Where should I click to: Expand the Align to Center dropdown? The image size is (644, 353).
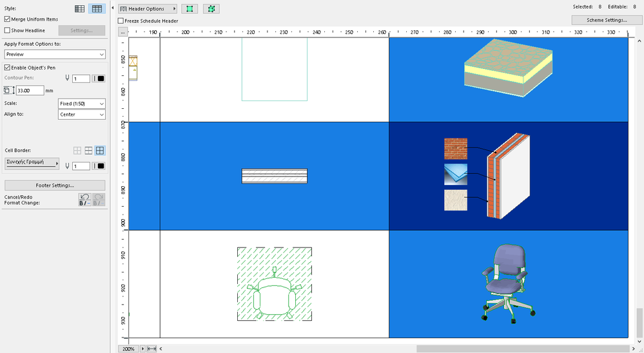point(81,115)
